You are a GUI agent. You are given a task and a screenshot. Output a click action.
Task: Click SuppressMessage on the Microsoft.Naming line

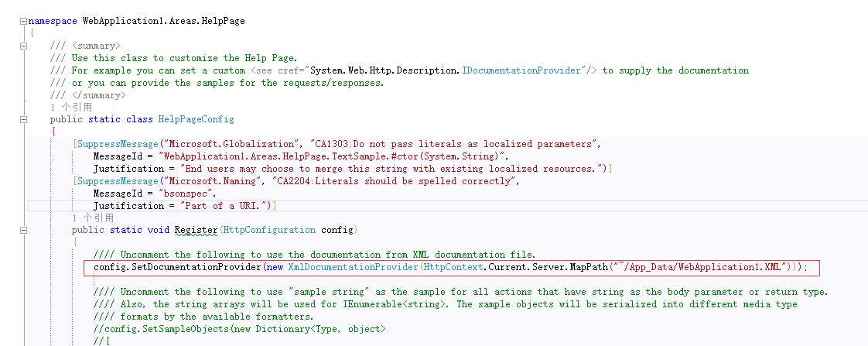point(118,181)
